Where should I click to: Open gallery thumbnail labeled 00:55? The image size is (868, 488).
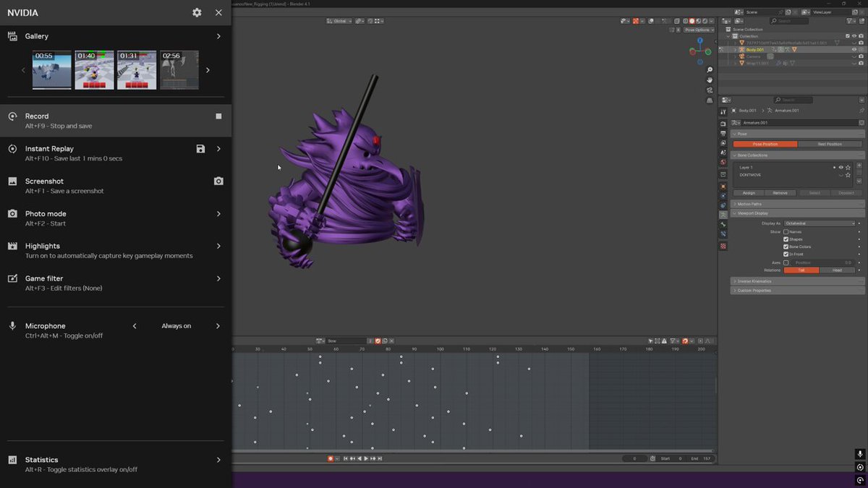(52, 70)
